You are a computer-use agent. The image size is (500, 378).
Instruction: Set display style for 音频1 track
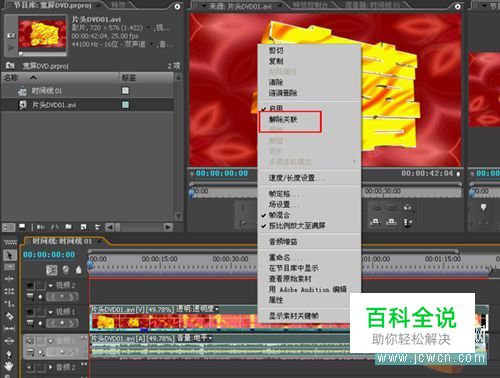pos(30,352)
